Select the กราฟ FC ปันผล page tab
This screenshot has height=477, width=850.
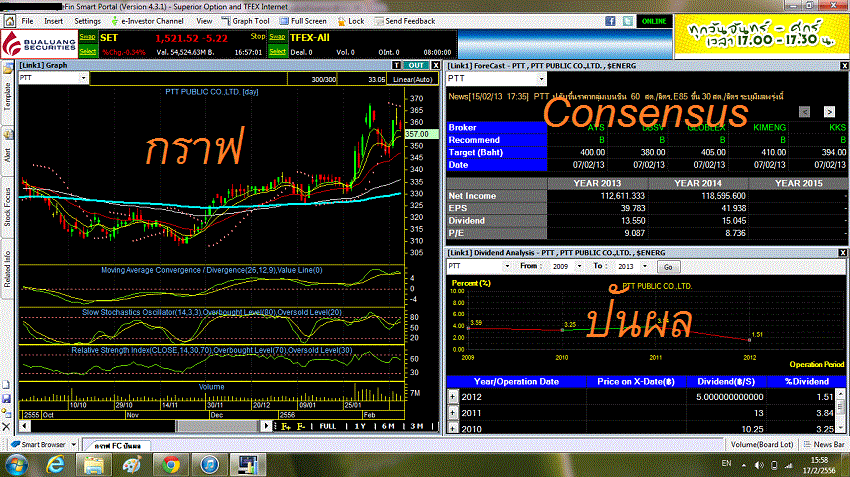pos(117,446)
